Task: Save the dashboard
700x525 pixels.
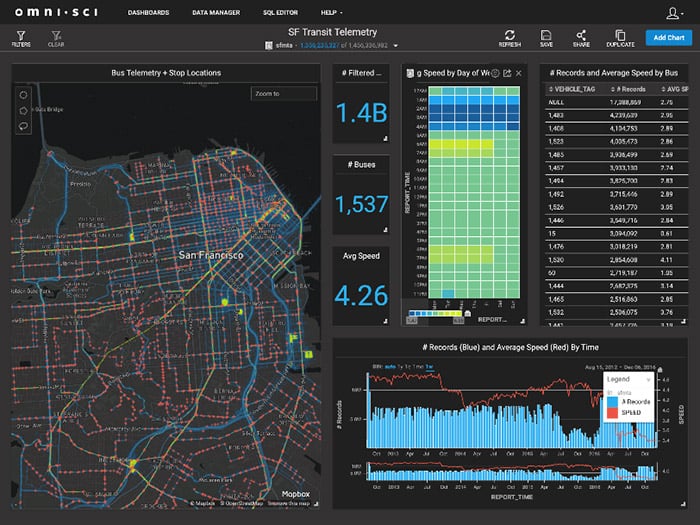Action: click(x=545, y=36)
